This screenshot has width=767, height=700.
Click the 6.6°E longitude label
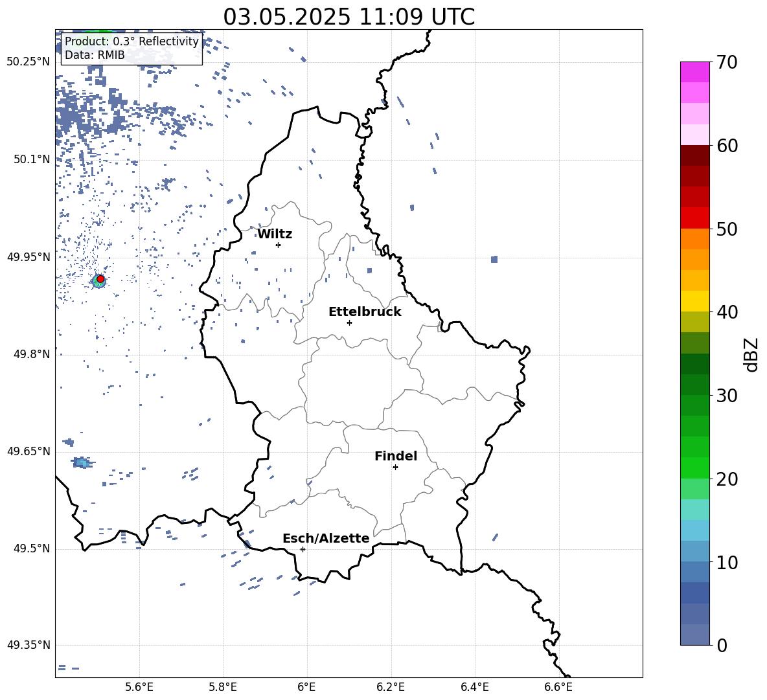[558, 687]
